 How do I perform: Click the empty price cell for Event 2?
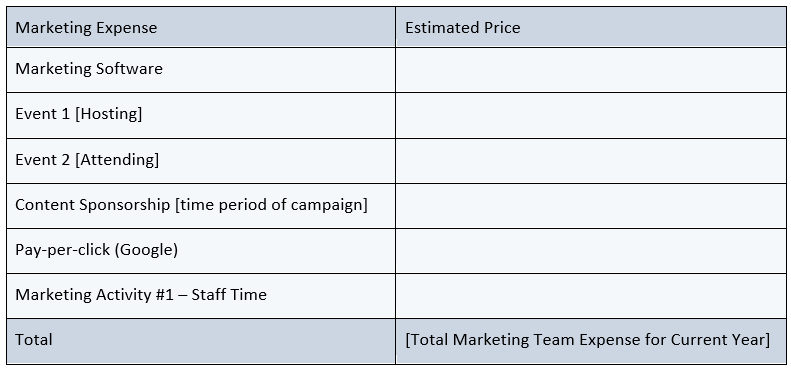tap(591, 161)
